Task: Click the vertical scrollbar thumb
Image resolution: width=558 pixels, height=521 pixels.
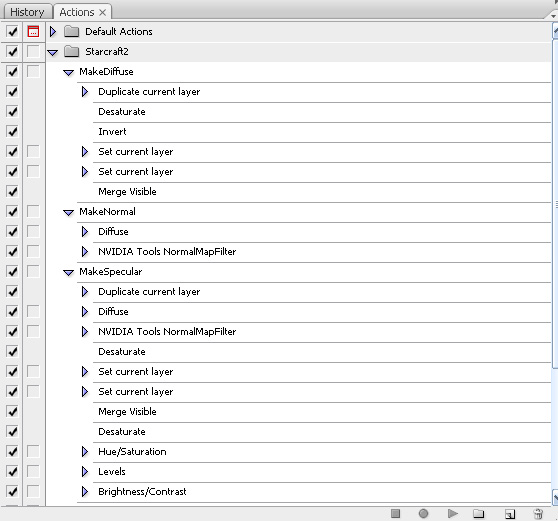Action: [556, 205]
